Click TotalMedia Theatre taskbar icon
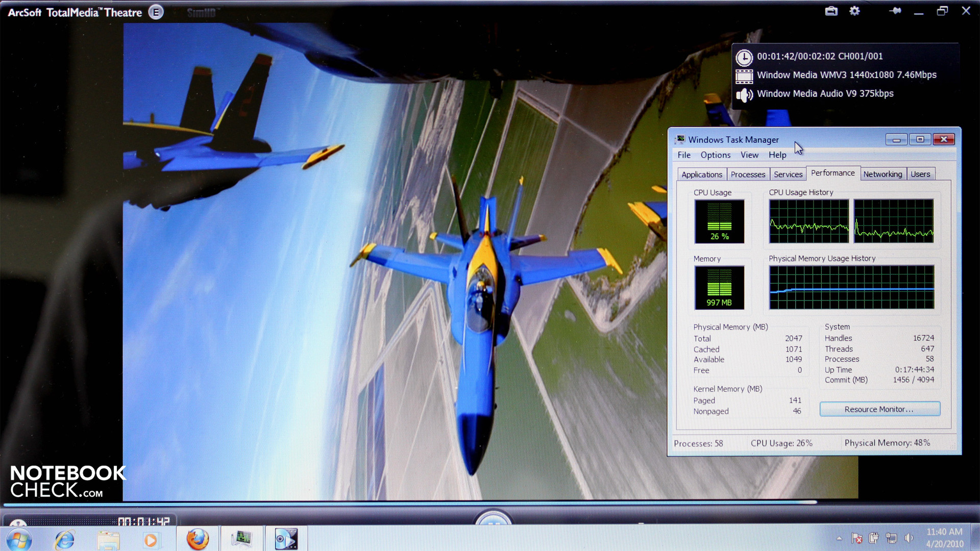The height and width of the screenshot is (551, 980). pos(285,539)
